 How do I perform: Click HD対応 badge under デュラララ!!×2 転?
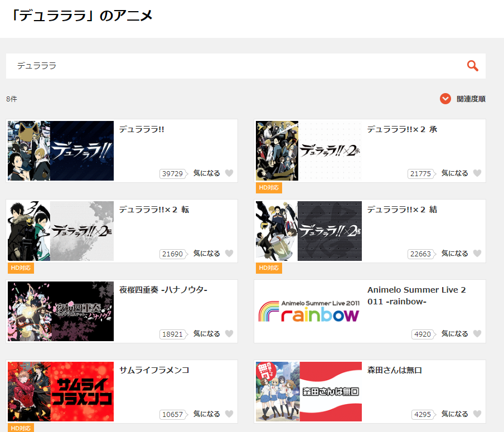tap(21, 268)
